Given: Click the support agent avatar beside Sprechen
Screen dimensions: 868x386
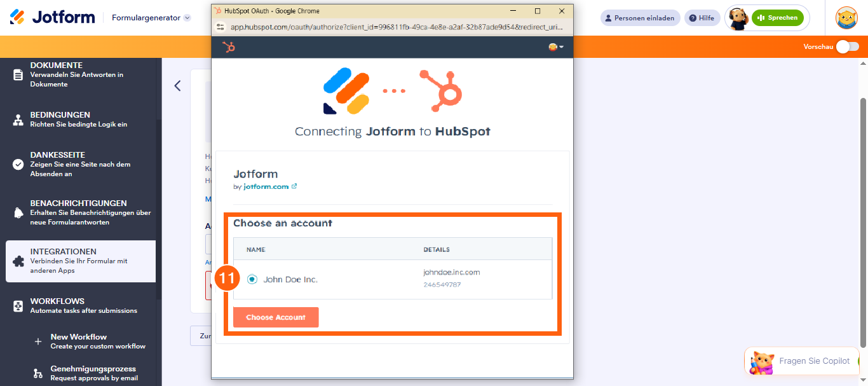Looking at the screenshot, I should pos(738,18).
